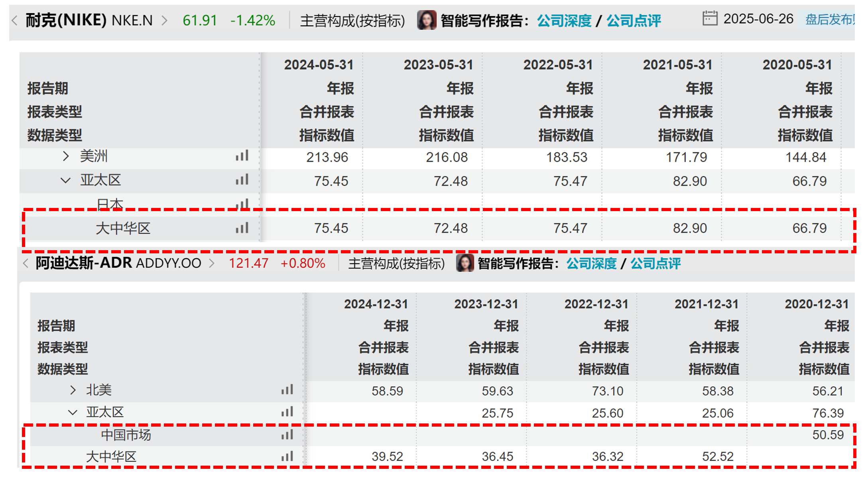
Task: Click the calendar icon beside 2025-06-26
Action: pyautogui.click(x=710, y=18)
